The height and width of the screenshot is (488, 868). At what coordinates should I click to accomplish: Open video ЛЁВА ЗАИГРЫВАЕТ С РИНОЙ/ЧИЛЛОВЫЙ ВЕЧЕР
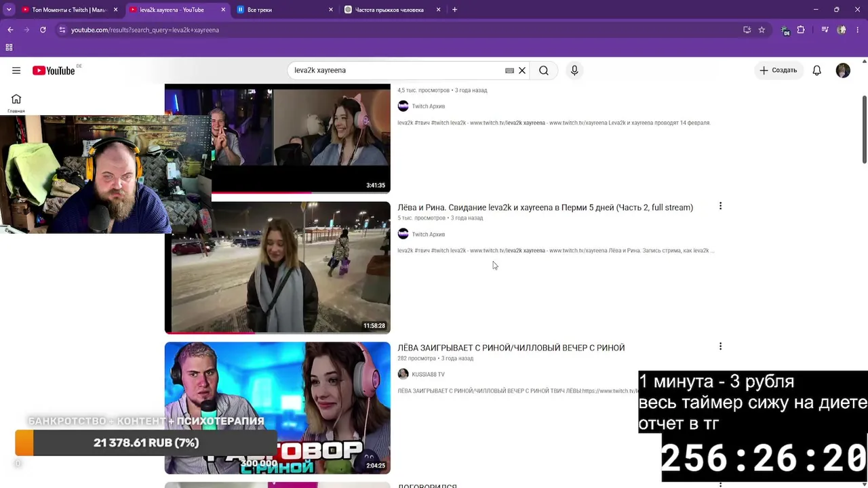(x=511, y=348)
